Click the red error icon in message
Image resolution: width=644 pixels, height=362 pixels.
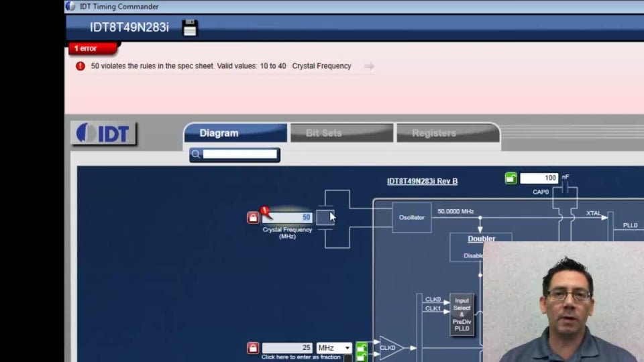(80, 66)
